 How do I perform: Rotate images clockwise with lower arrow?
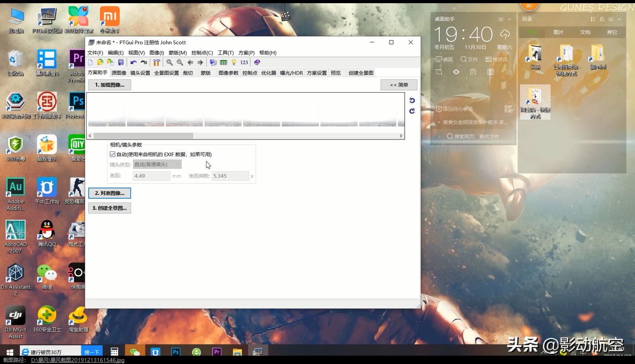coord(412,111)
